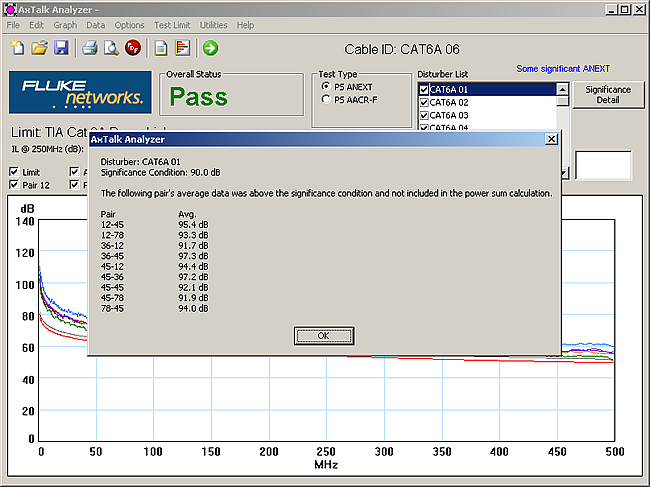Click the 12-45 pair row in dialog
The height and width of the screenshot is (487, 650).
[154, 225]
